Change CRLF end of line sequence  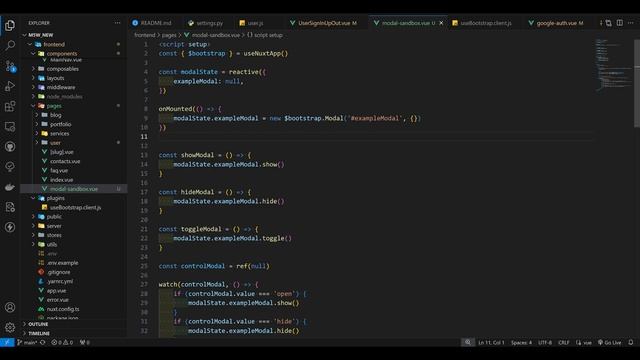564,342
